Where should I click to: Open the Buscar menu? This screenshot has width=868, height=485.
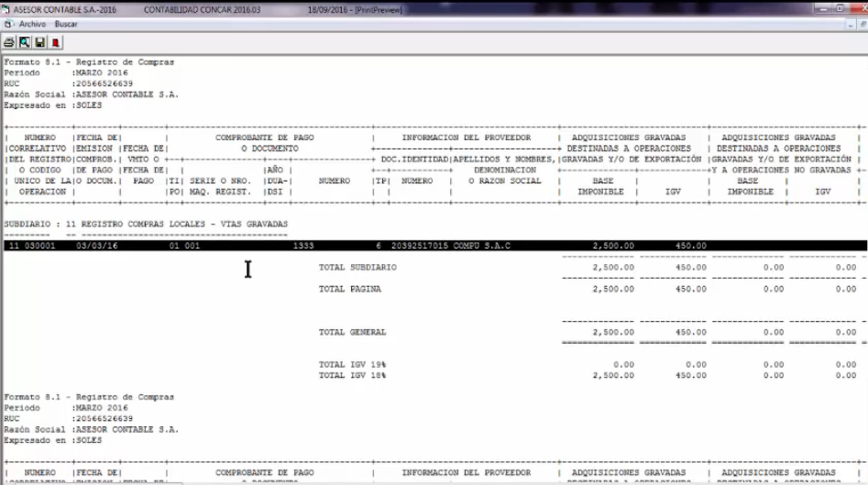click(66, 25)
